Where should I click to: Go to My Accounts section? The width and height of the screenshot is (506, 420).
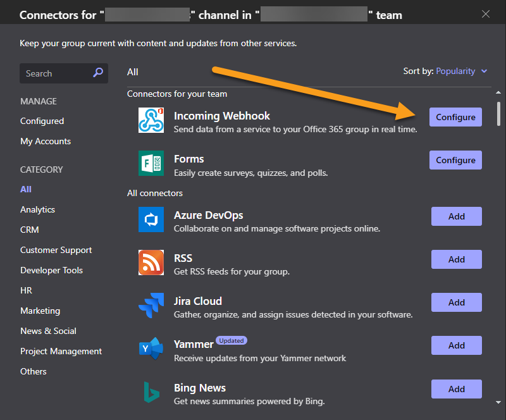46,141
